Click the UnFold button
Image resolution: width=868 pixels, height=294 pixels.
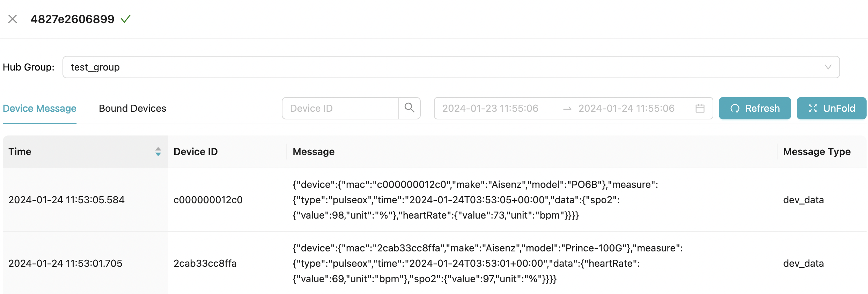coord(831,108)
